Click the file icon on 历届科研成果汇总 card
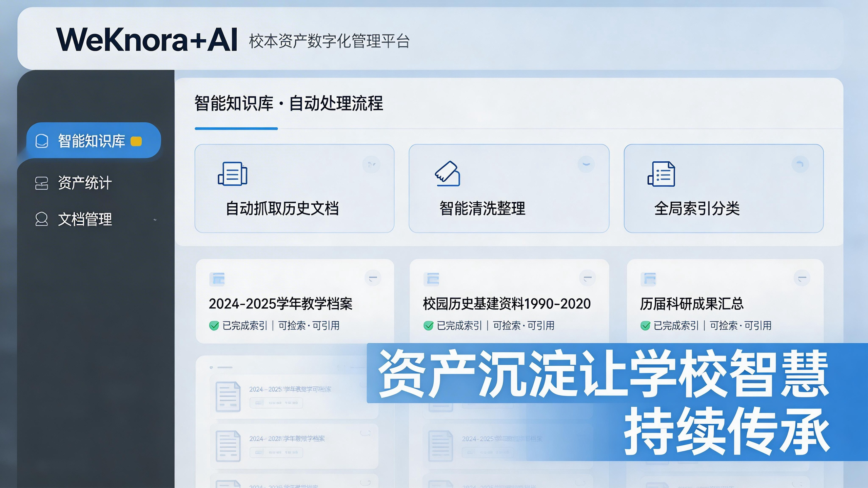Viewport: 868px width, 488px height. [x=649, y=279]
